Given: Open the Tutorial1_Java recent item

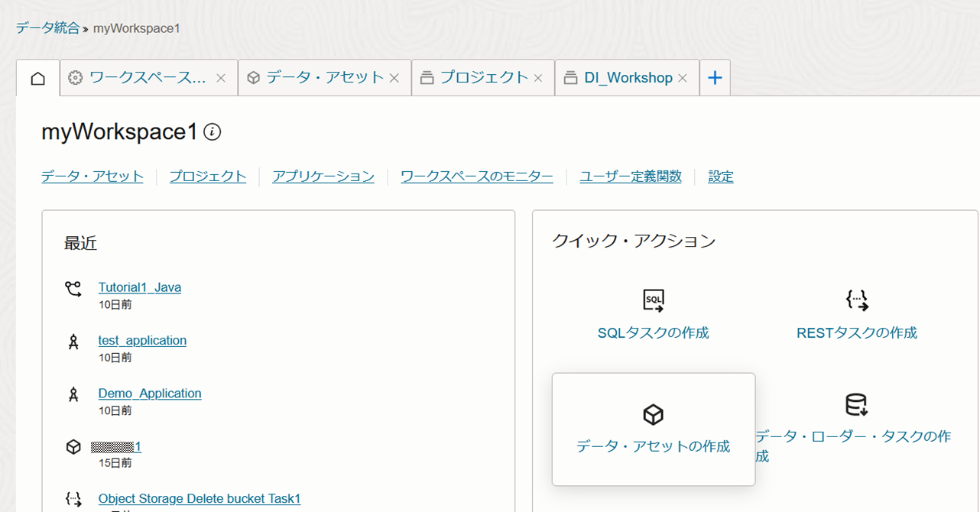Looking at the screenshot, I should point(140,287).
